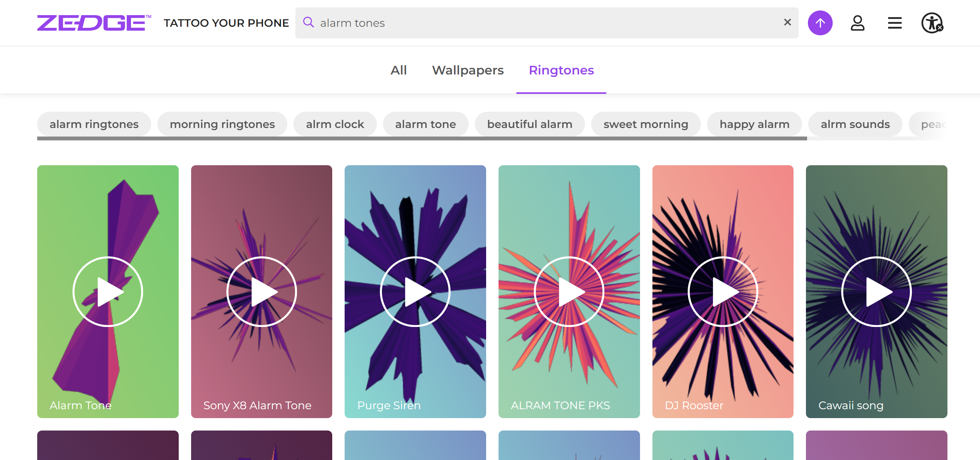
Task: Focus the "alarm tones" search field
Action: click(543, 23)
